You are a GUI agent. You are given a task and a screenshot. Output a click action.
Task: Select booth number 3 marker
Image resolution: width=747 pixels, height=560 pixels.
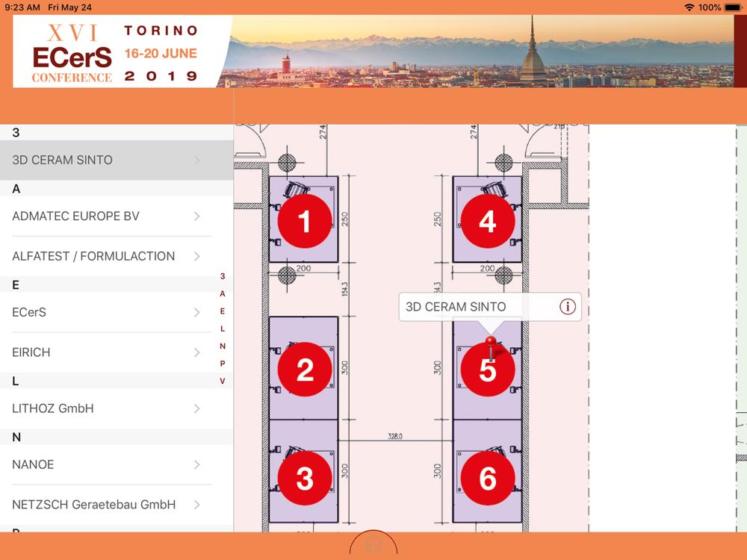305,478
